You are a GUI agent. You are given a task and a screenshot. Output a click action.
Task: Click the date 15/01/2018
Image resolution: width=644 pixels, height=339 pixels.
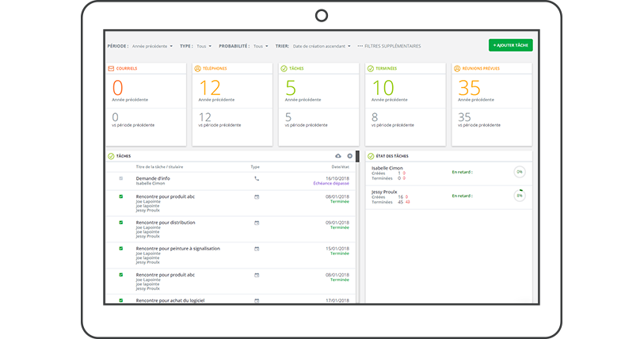click(337, 249)
